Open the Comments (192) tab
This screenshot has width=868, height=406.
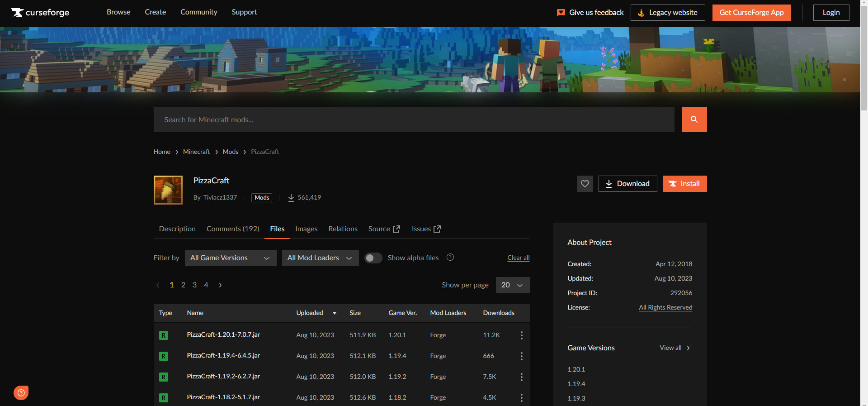[233, 229]
